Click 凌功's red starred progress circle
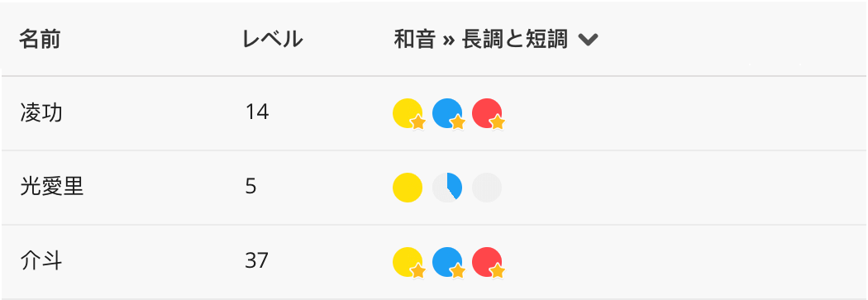This screenshot has height=300, width=868. (x=487, y=113)
